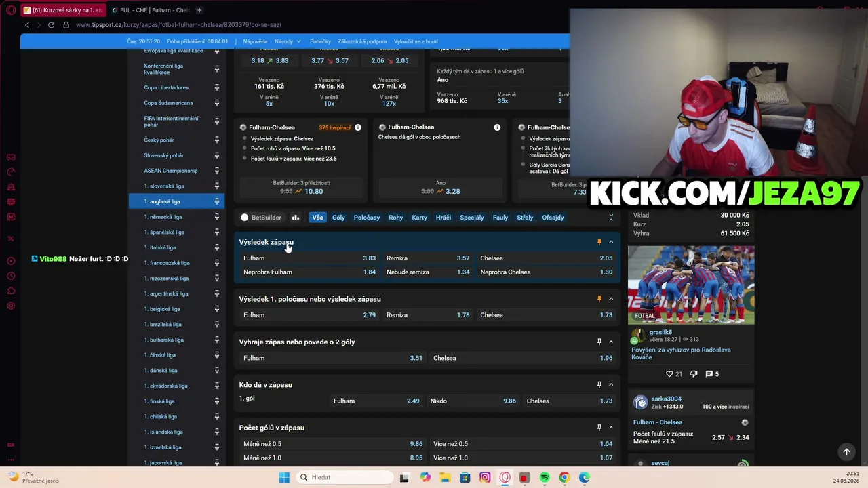This screenshot has width=868, height=488.
Task: Open the Povýšení za vyhazov article link
Action: pyautogui.click(x=681, y=353)
